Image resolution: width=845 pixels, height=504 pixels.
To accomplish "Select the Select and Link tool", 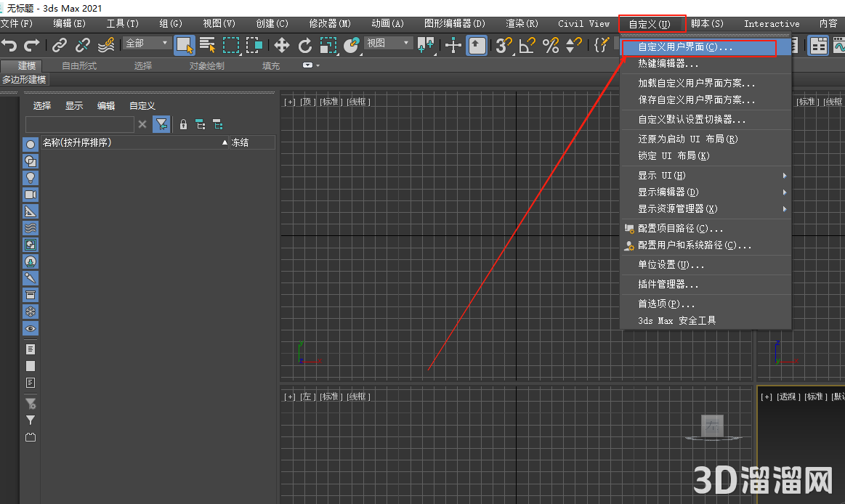I will [60, 45].
